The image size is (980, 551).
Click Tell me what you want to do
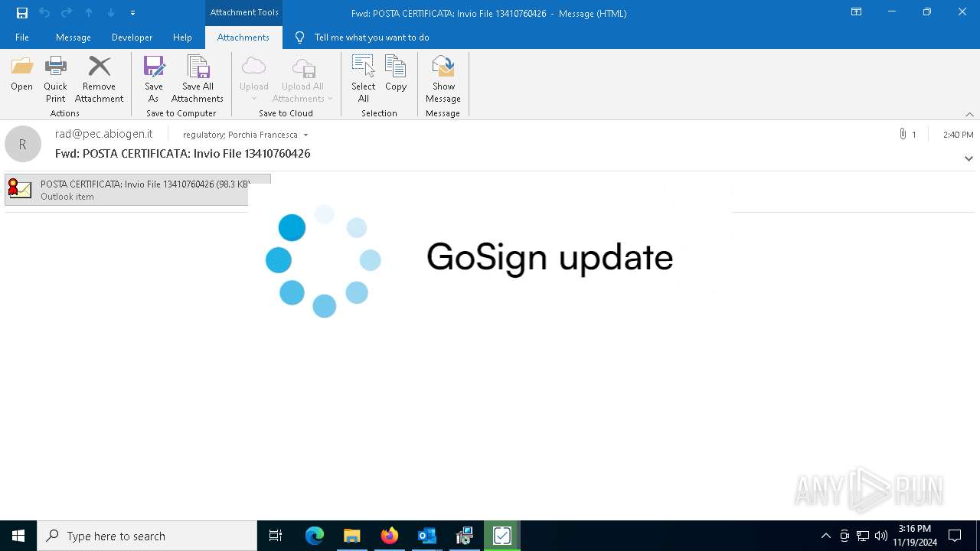click(371, 37)
